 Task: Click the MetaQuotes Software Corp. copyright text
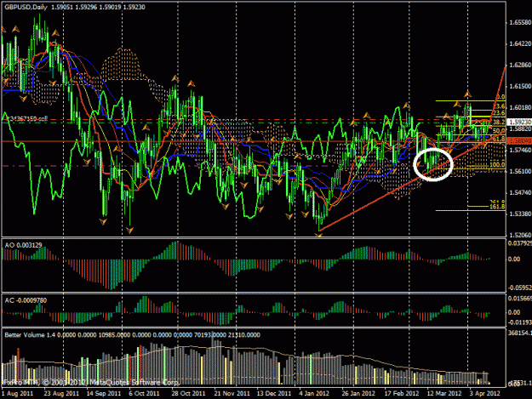92,382
